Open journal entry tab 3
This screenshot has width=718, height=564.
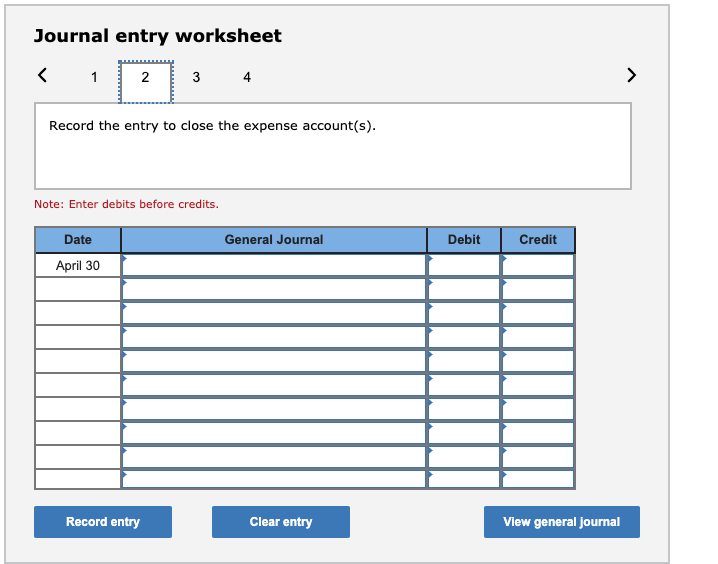tap(196, 77)
